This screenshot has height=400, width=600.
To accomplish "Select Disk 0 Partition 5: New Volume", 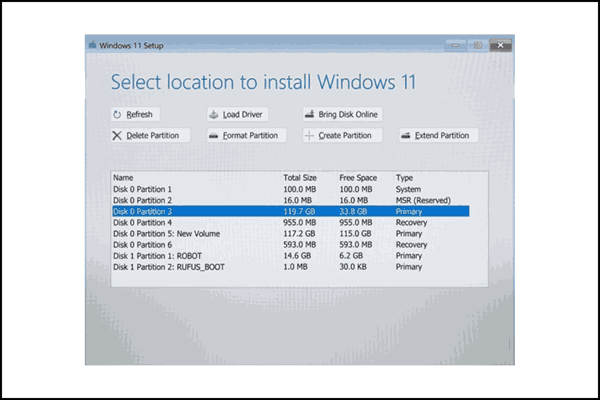I will pyautogui.click(x=291, y=233).
